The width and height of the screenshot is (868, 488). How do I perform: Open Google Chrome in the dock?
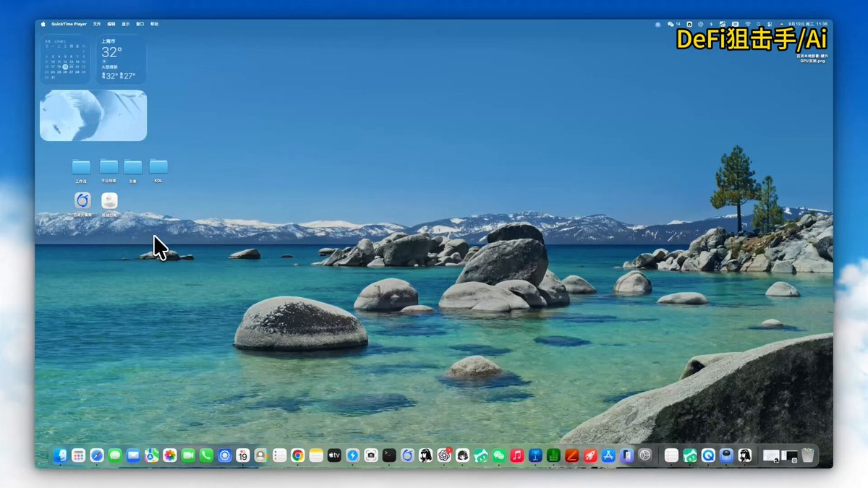click(298, 455)
